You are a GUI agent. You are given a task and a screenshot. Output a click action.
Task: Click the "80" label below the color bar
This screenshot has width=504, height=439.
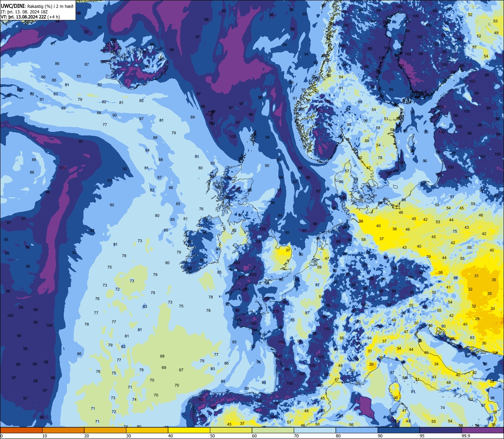pos(338,436)
